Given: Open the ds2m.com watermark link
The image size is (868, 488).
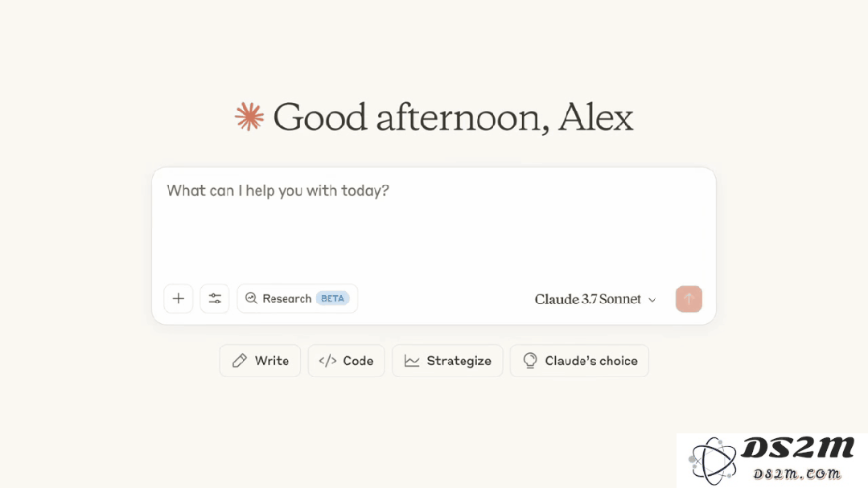Looking at the screenshot, I should [796, 474].
